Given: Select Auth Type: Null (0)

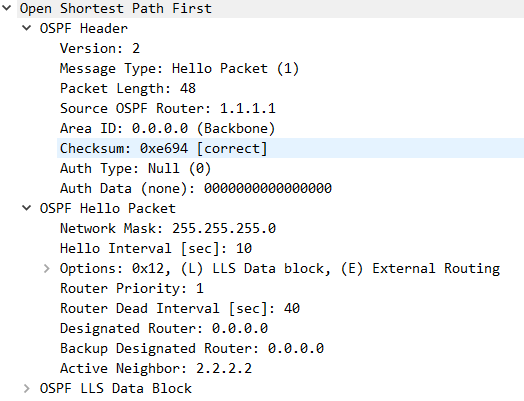Looking at the screenshot, I should tap(135, 168).
